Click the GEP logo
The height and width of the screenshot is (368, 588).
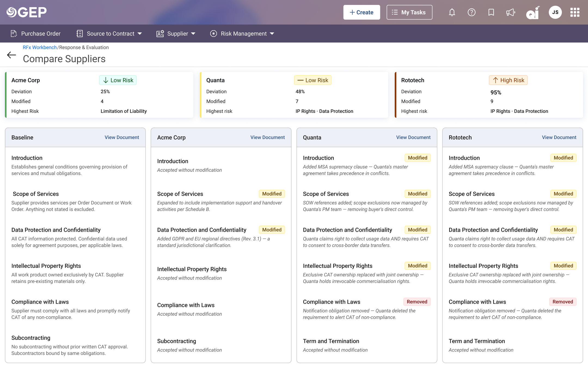tap(27, 12)
